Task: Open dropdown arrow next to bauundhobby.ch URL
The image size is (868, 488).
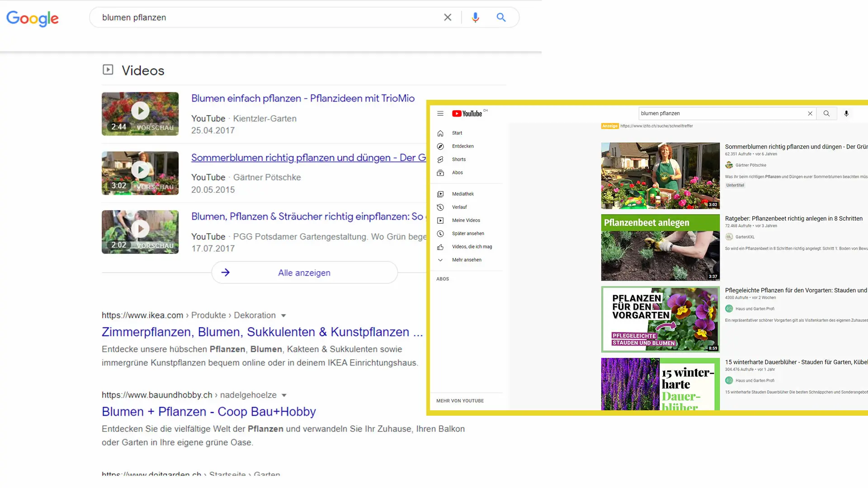Action: pyautogui.click(x=284, y=395)
